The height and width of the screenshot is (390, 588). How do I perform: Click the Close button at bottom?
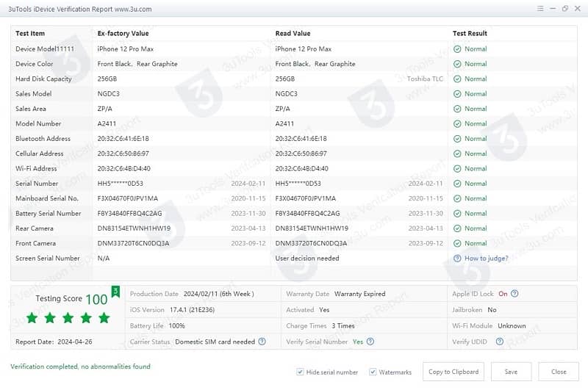pyautogui.click(x=559, y=372)
